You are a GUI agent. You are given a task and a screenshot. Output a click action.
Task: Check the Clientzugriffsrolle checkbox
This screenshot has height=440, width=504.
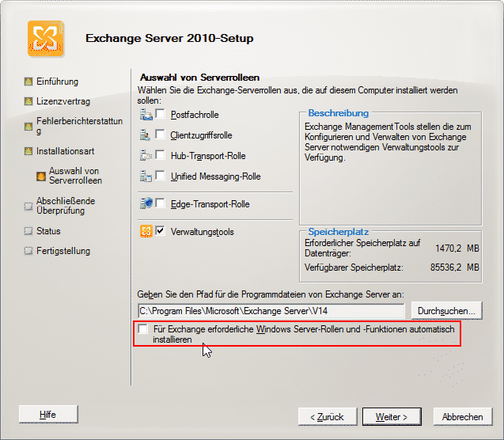[160, 135]
